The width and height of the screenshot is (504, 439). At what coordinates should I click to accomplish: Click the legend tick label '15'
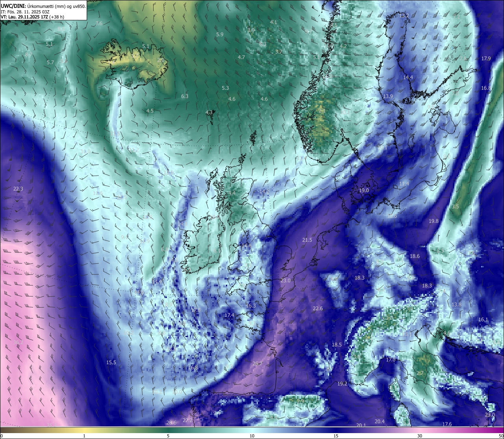click(x=336, y=436)
